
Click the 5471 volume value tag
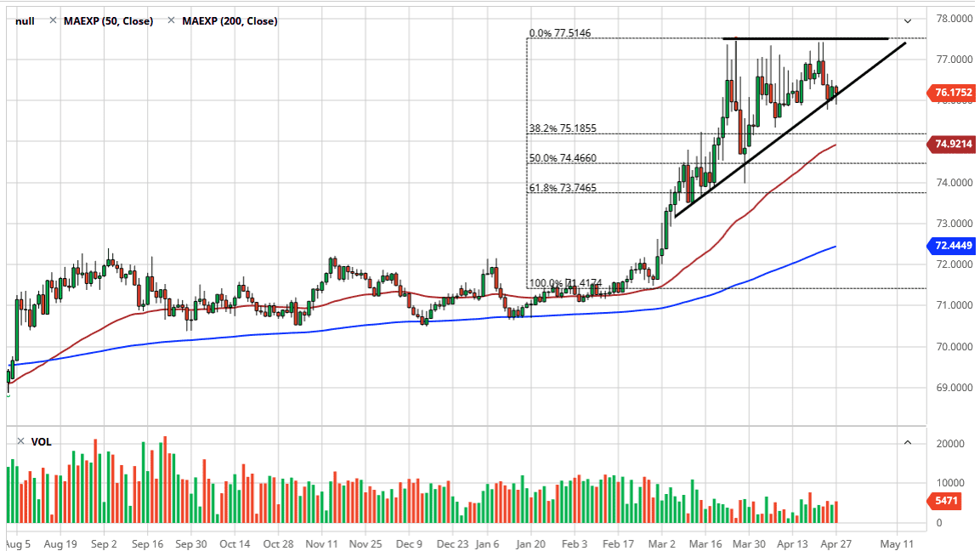coord(944,502)
